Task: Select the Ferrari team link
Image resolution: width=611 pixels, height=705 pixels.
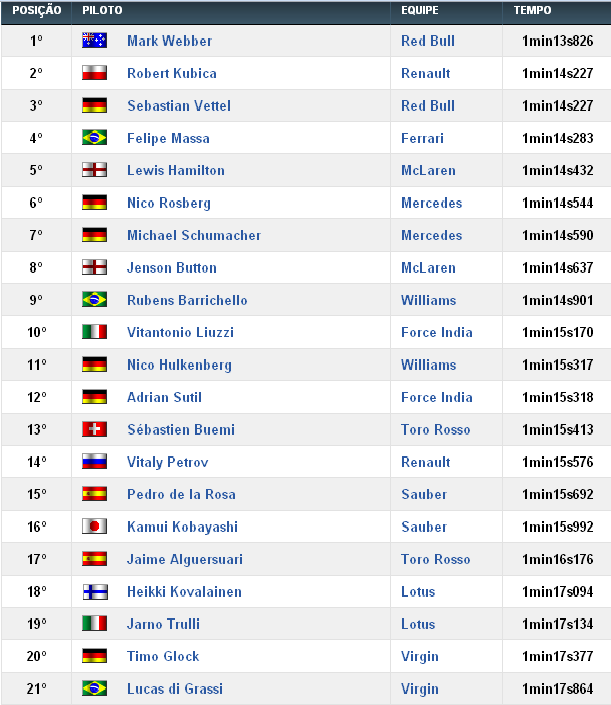Action: click(422, 138)
